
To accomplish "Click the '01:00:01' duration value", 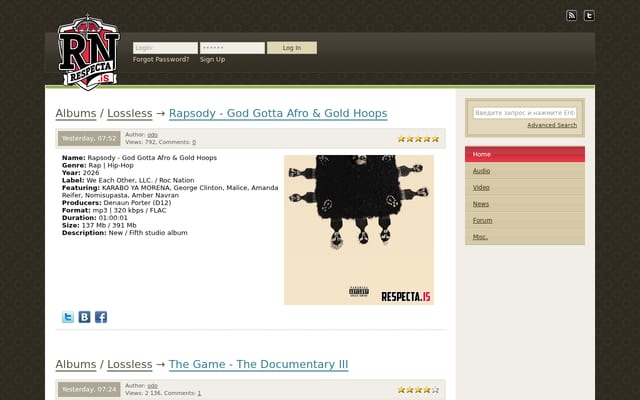I will [x=113, y=218].
